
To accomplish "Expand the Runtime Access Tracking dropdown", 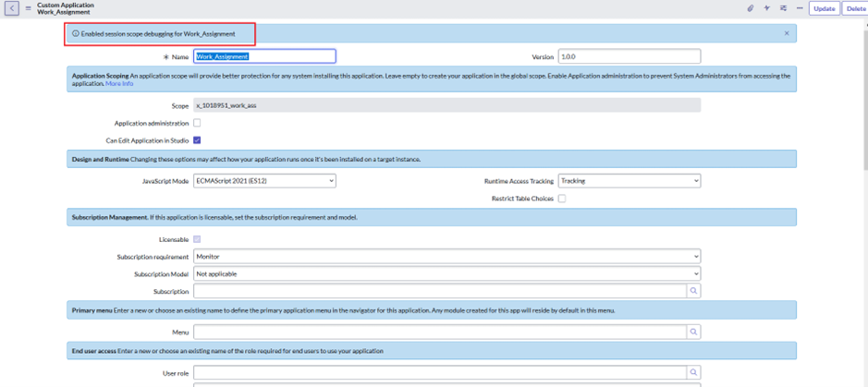I will tap(629, 181).
